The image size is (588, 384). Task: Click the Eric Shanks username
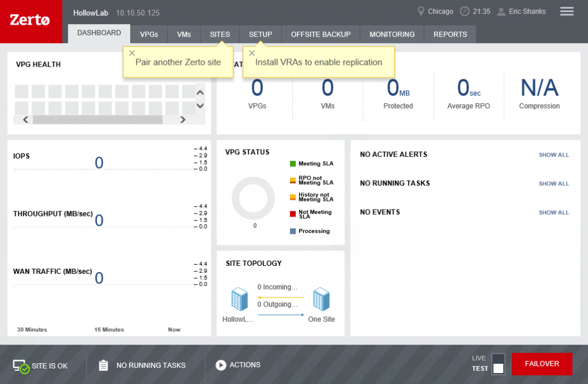tap(527, 11)
